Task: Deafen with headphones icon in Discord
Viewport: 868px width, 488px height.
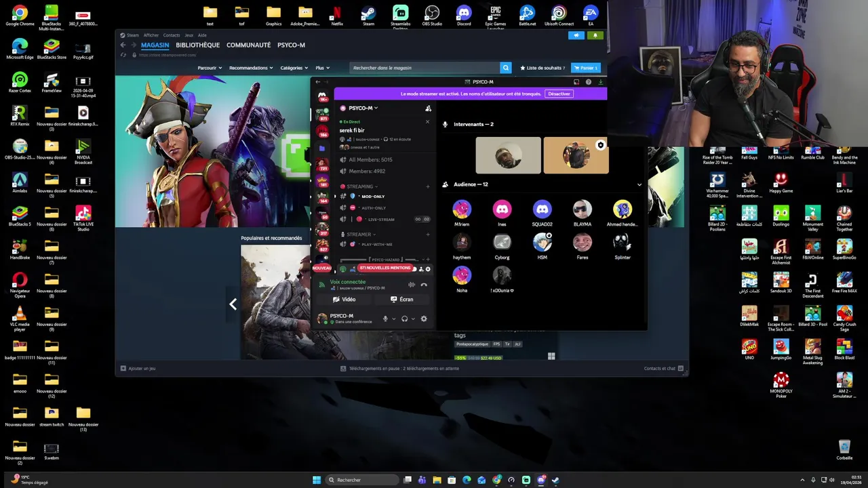Action: click(x=404, y=319)
